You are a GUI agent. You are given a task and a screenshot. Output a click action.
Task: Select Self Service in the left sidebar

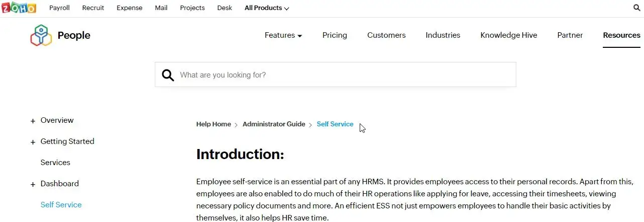tap(61, 205)
